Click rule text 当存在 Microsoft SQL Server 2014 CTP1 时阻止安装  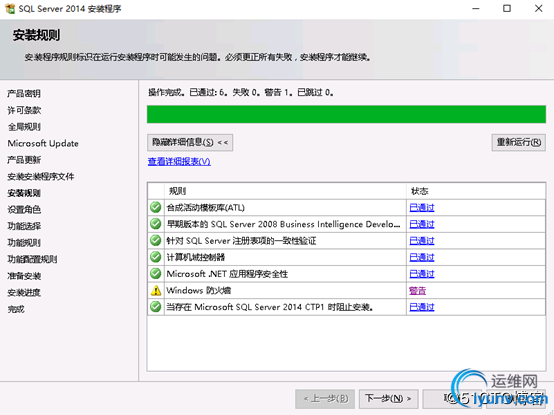[270, 307]
